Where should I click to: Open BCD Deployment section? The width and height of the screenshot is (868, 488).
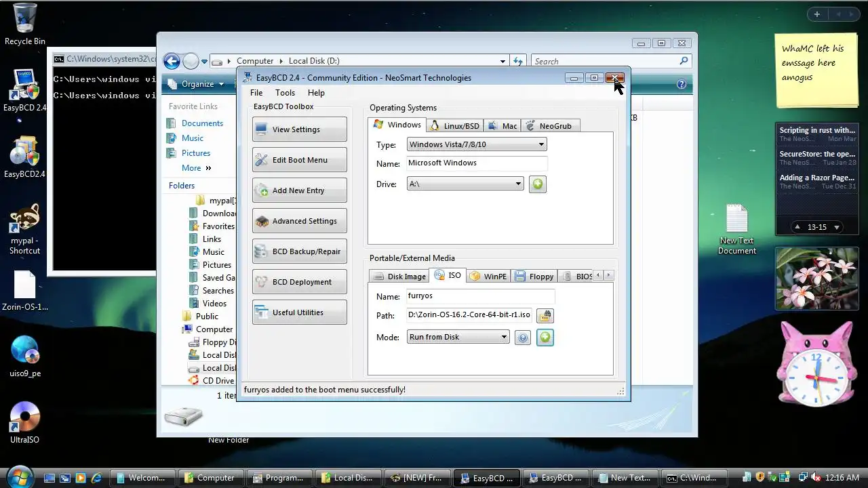click(299, 282)
